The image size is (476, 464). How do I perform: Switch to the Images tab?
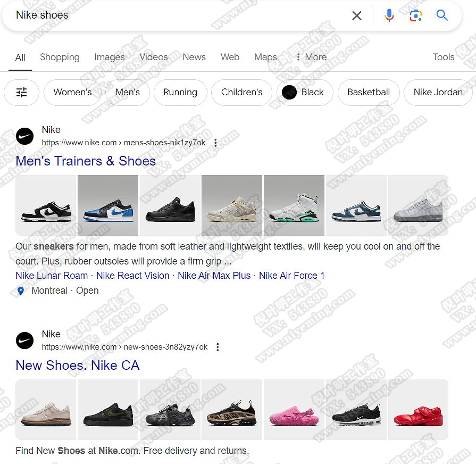(110, 57)
